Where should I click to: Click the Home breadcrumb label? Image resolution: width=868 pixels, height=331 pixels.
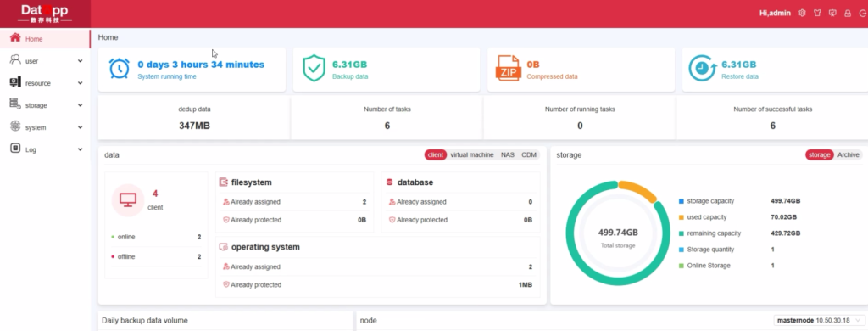tap(108, 37)
